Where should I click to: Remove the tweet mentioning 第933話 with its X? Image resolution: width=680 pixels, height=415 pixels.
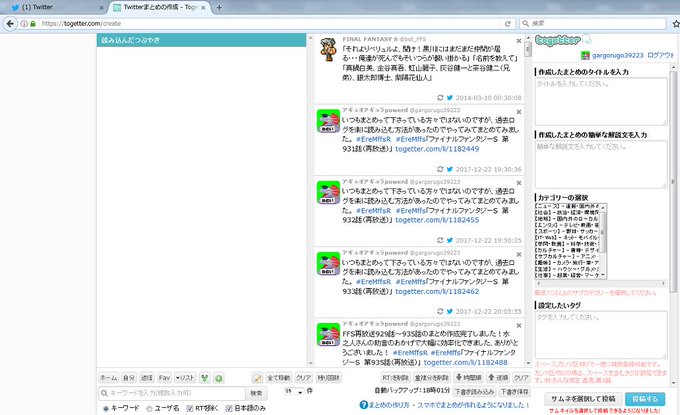click(x=519, y=255)
